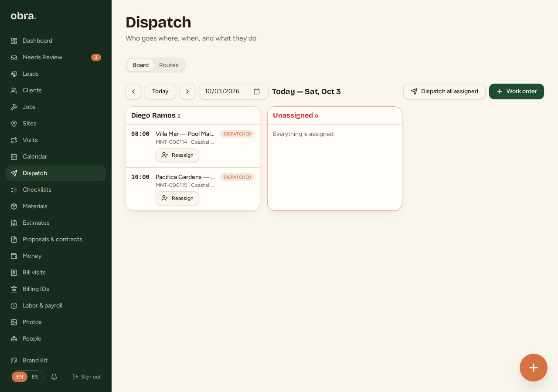
Task: Click the Today button
Action: tap(160, 91)
